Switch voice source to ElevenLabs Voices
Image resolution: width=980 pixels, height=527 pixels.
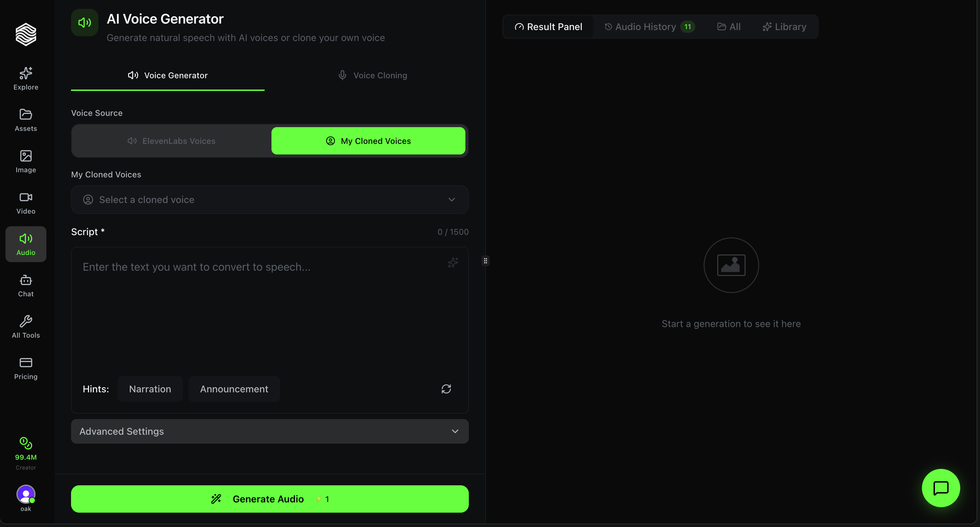click(x=171, y=141)
